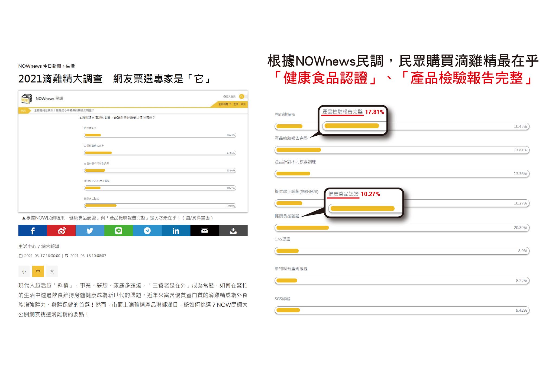Click the 健康食品認證 20.89% progress bar
Screen dimensions: 555x392
point(402,228)
